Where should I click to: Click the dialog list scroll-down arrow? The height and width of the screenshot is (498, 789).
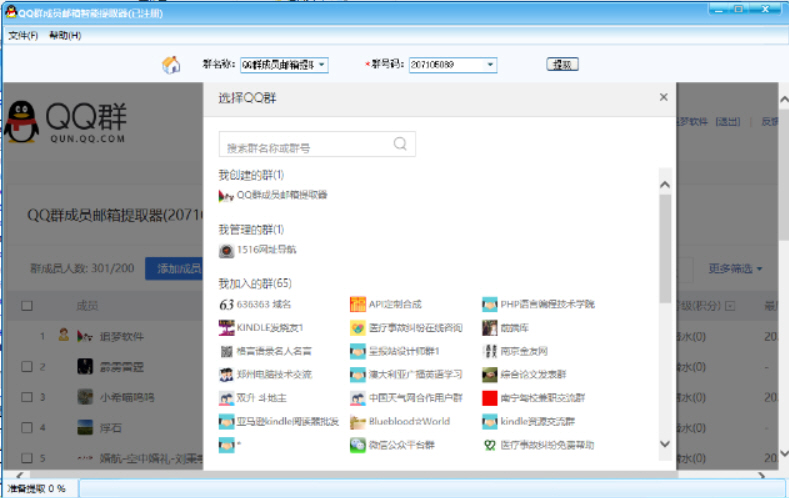pyautogui.click(x=665, y=444)
